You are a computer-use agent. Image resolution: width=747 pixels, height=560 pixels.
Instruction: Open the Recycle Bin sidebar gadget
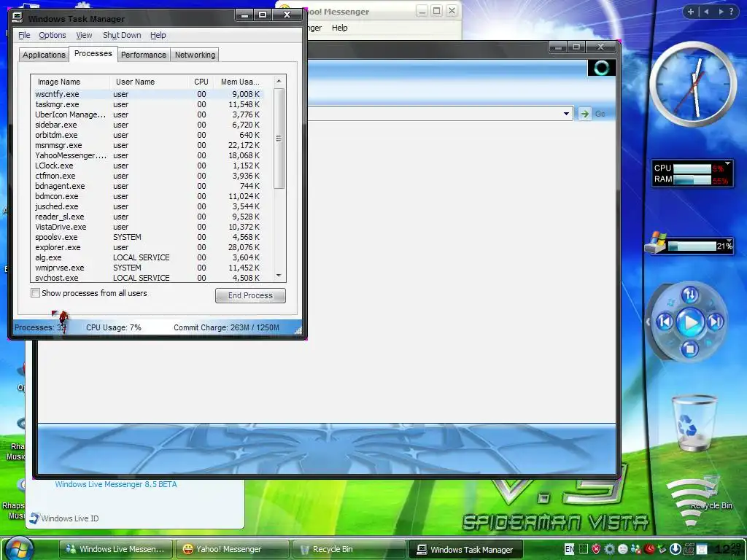coord(693,424)
